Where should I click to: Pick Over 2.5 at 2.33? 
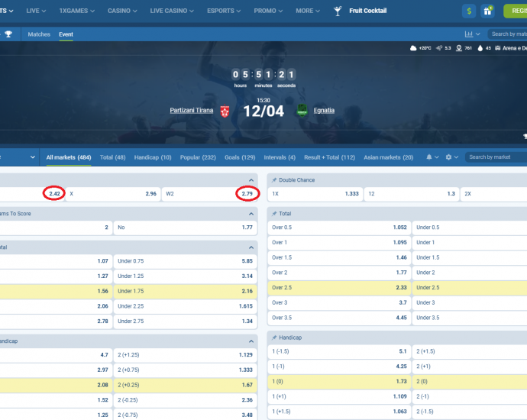(339, 288)
